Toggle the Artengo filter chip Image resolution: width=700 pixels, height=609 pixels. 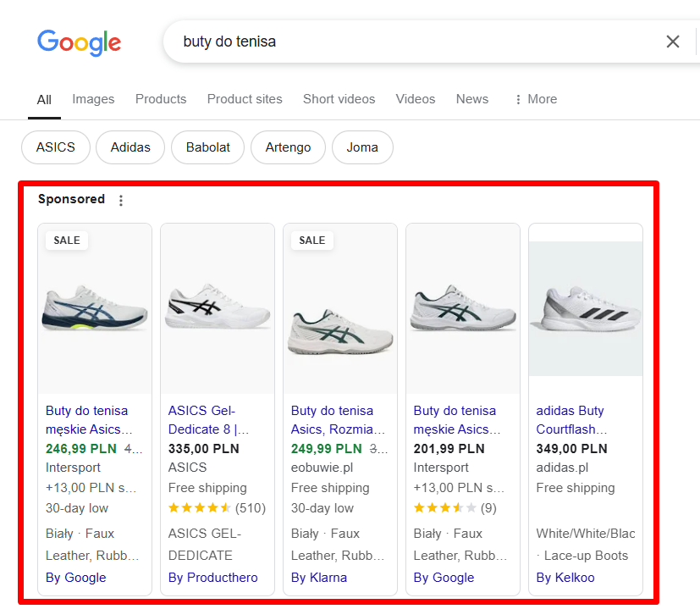click(287, 147)
